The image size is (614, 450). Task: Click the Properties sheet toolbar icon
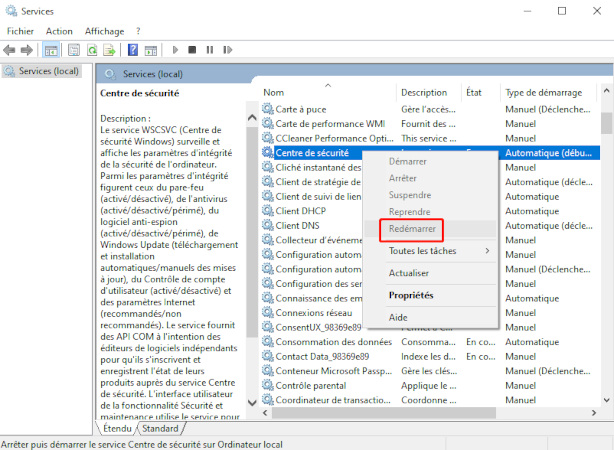coord(74,50)
